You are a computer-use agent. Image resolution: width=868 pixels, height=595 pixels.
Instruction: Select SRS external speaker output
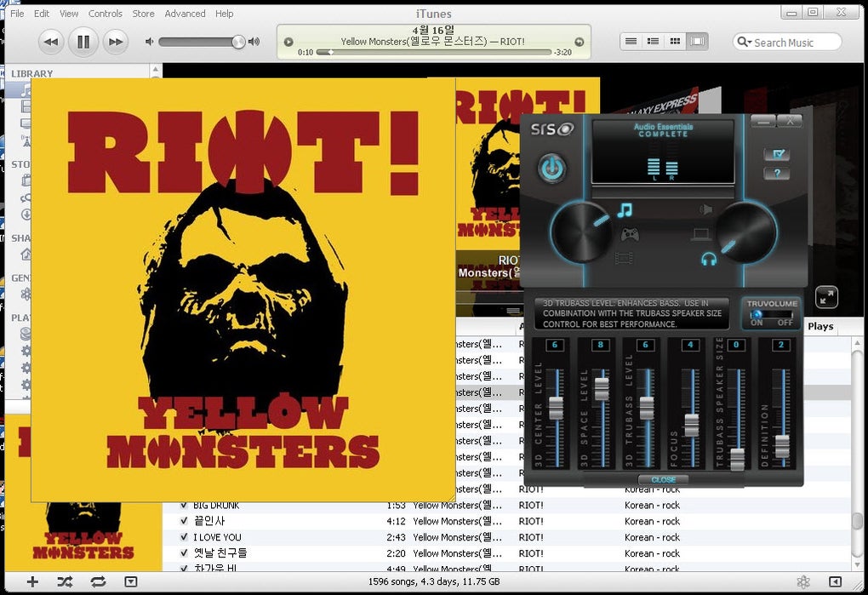705,209
